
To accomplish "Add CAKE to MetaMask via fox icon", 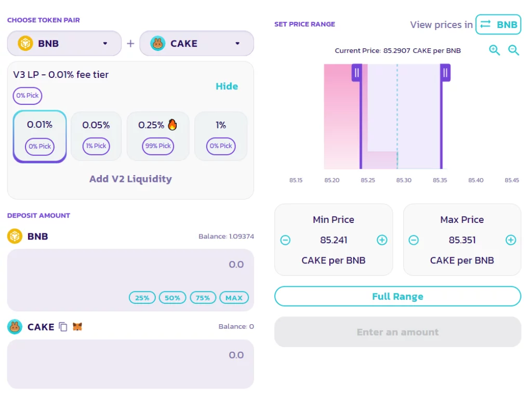I will [77, 327].
